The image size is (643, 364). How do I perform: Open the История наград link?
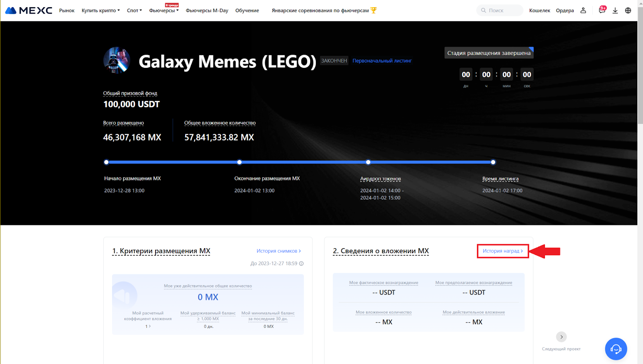coord(502,251)
